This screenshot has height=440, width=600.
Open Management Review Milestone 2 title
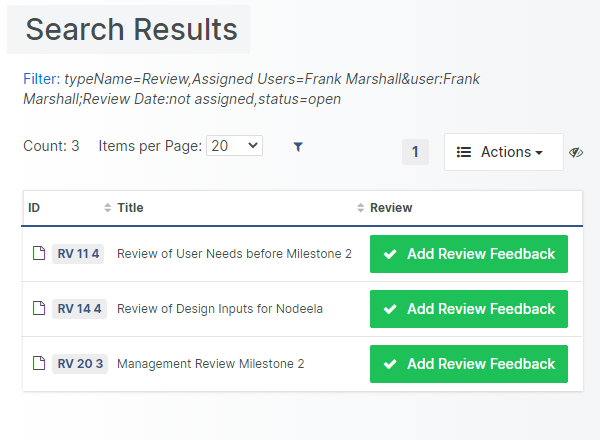(210, 364)
